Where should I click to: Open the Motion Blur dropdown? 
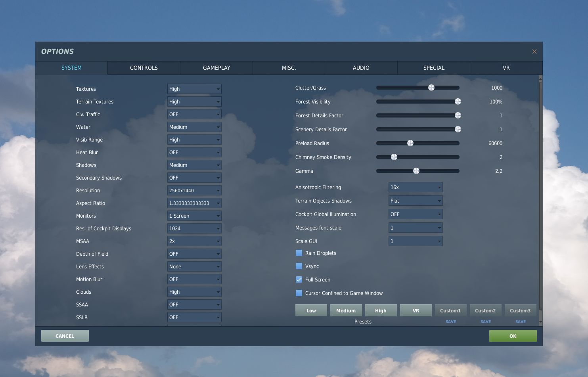pos(194,279)
